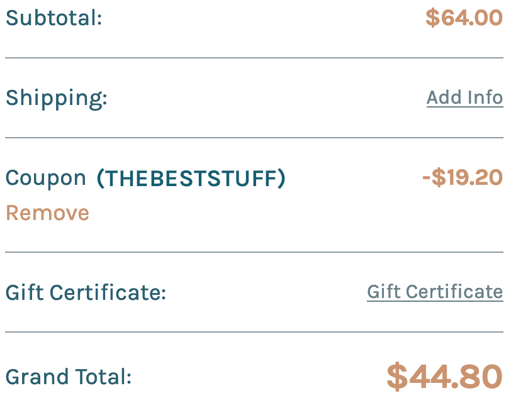
Task: Select the Subtotal label
Action: click(x=53, y=18)
